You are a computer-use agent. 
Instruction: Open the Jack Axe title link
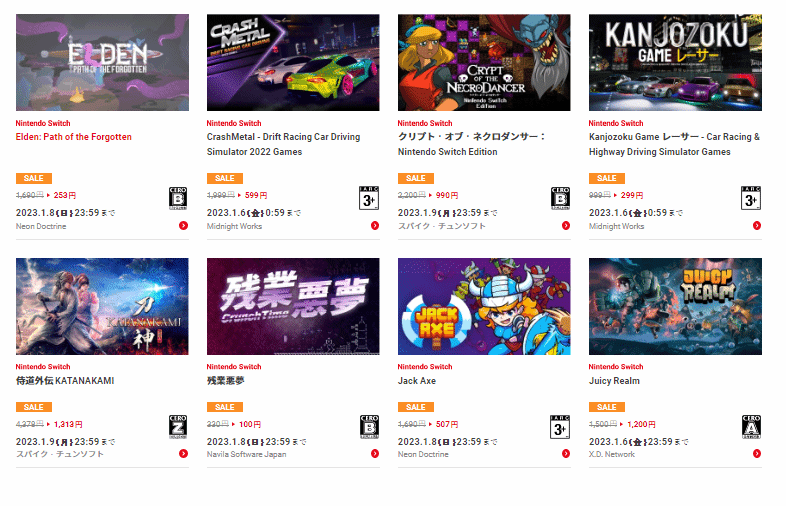(417, 381)
